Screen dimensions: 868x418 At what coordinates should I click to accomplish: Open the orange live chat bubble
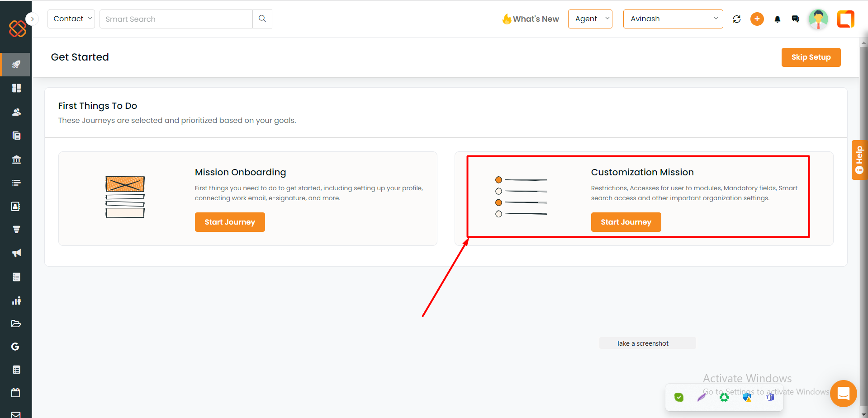844,394
